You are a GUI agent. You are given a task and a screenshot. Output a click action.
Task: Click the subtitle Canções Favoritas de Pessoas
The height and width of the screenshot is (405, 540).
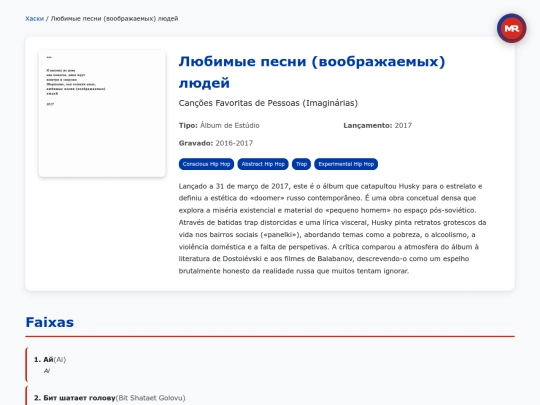point(268,103)
